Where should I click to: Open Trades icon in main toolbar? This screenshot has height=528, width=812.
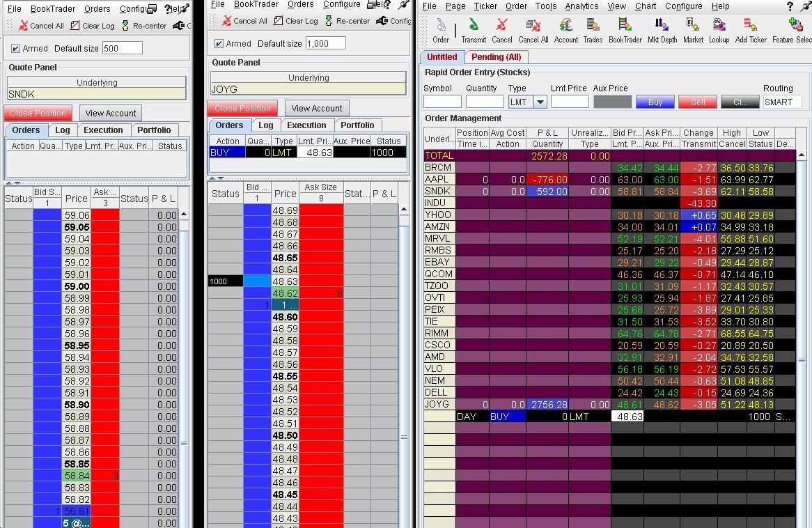point(593,30)
